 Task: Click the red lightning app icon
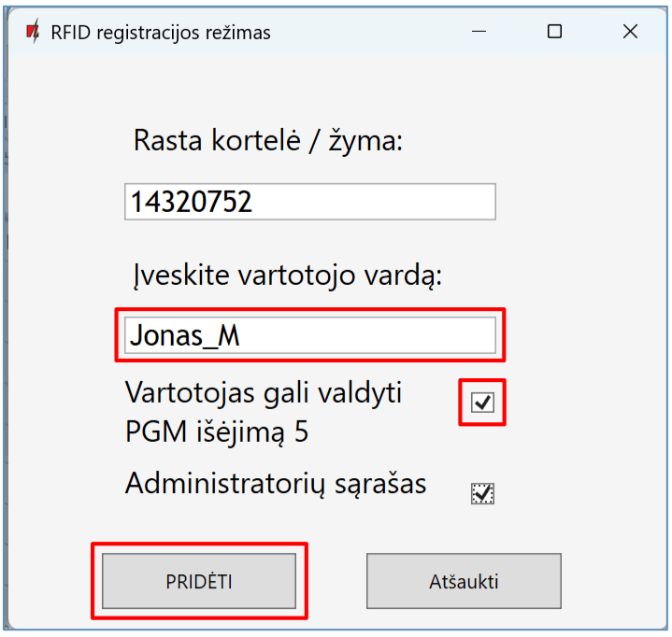(33, 32)
